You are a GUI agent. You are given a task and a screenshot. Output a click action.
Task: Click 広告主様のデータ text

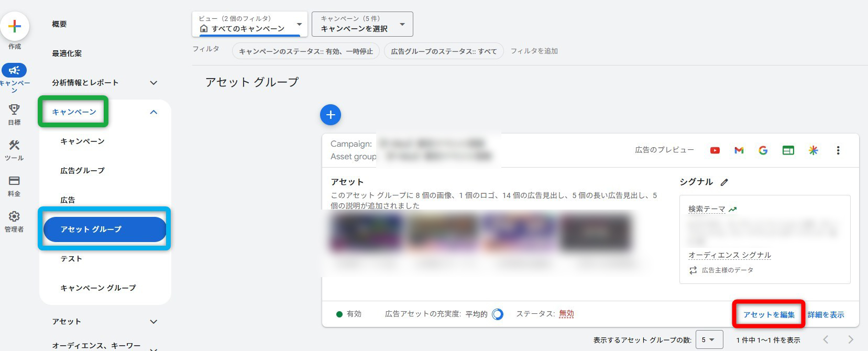728,270
